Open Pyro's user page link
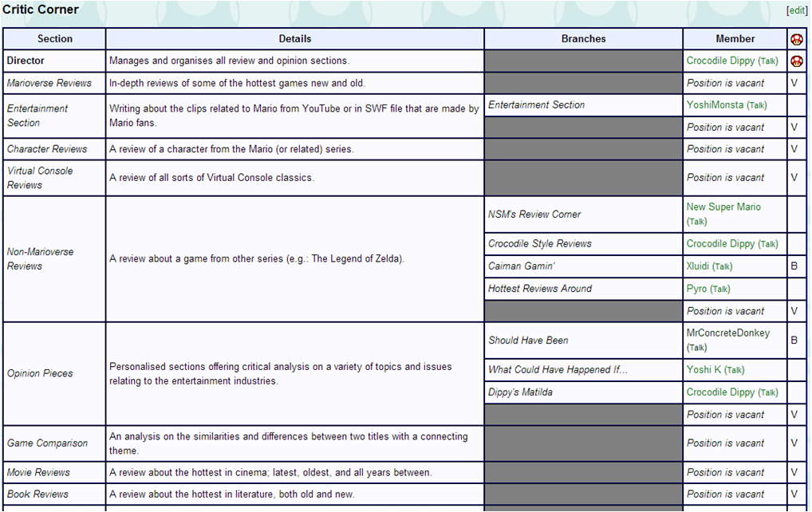 (696, 289)
